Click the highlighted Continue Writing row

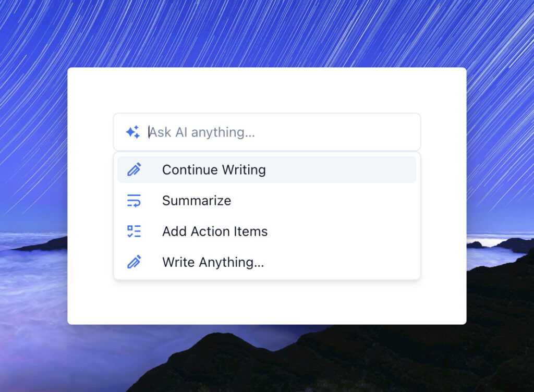tap(267, 169)
